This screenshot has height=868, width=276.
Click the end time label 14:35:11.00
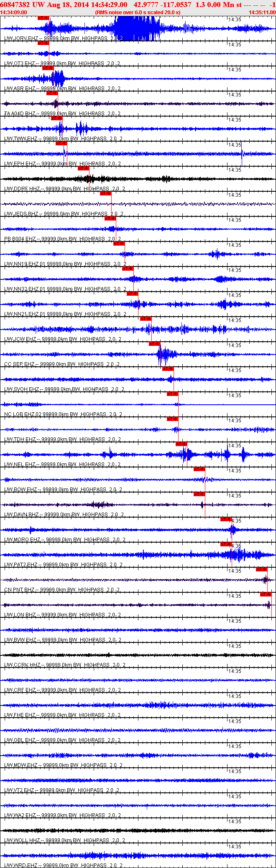(262, 13)
